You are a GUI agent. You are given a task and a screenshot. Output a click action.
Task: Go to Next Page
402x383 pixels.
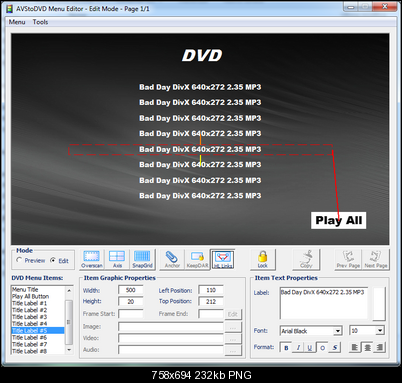pyautogui.click(x=376, y=259)
